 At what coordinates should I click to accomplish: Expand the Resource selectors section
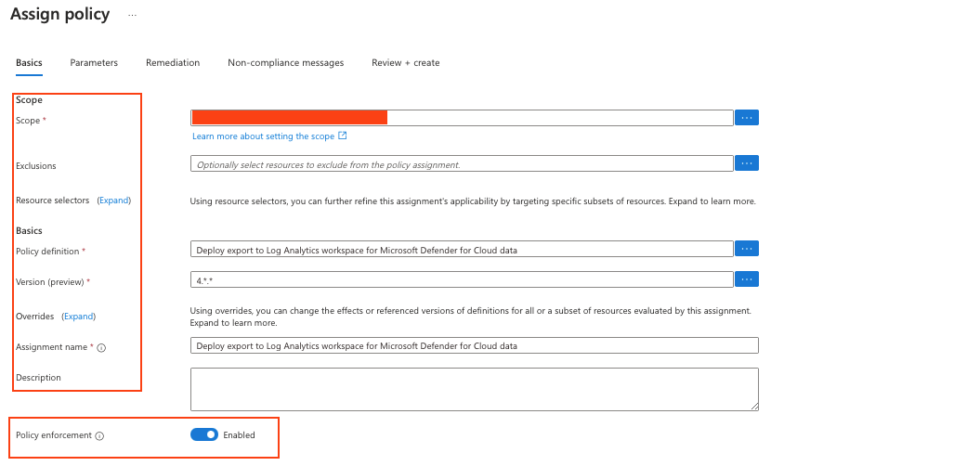tap(113, 201)
